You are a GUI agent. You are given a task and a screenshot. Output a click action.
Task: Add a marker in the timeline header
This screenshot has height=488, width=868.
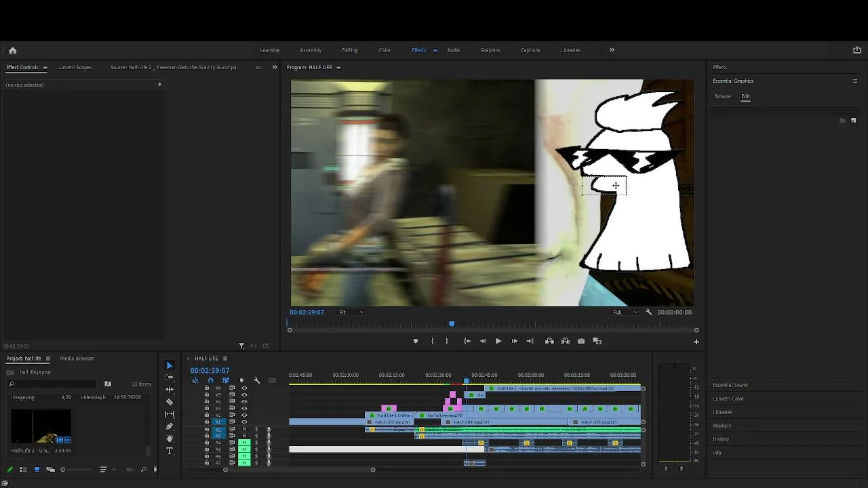point(241,380)
